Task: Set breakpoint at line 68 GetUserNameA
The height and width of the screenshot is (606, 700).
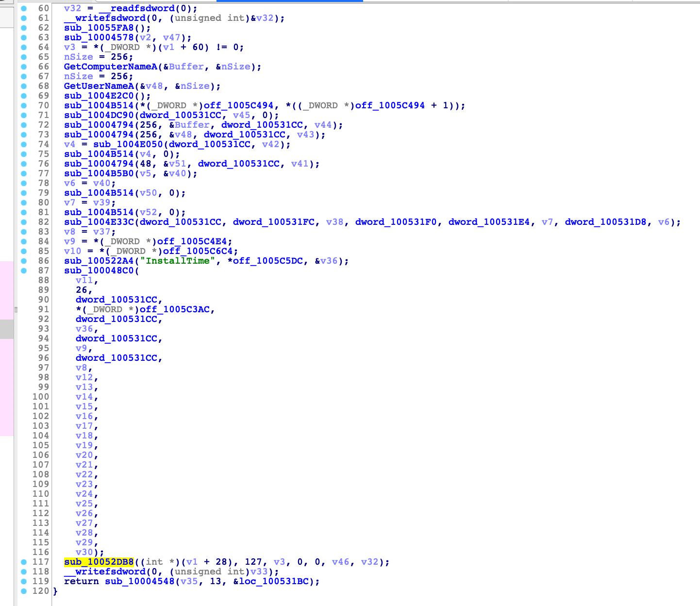Action: point(24,86)
